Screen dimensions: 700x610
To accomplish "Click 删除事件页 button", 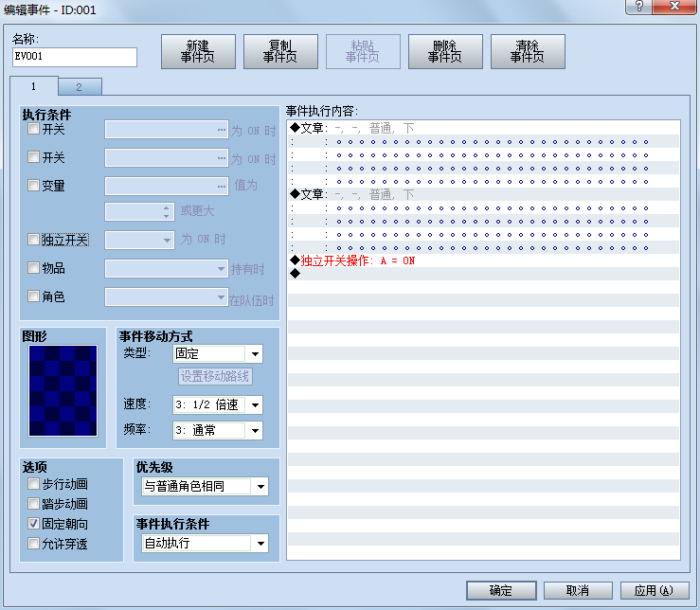I will (445, 51).
